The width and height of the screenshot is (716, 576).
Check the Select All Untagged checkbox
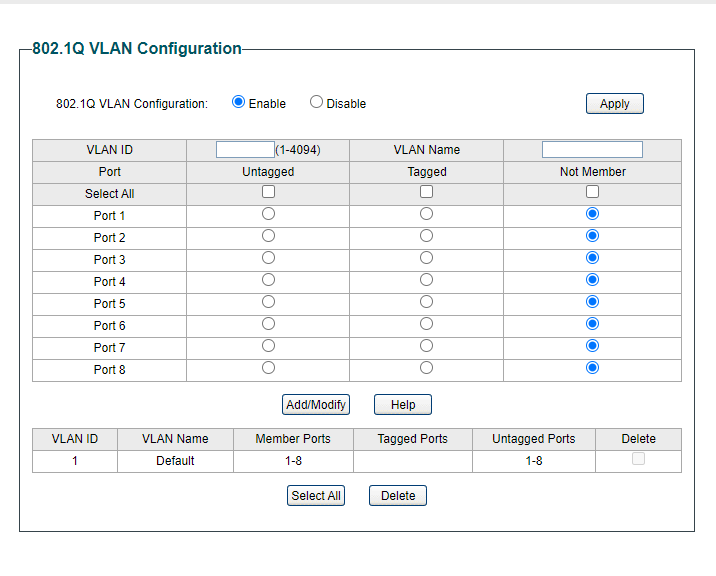[x=268, y=192]
